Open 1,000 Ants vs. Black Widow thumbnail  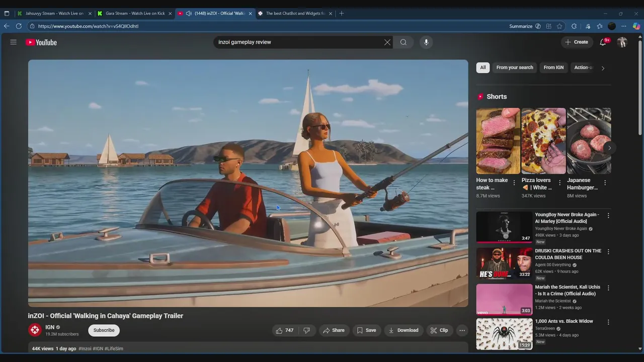click(x=504, y=333)
